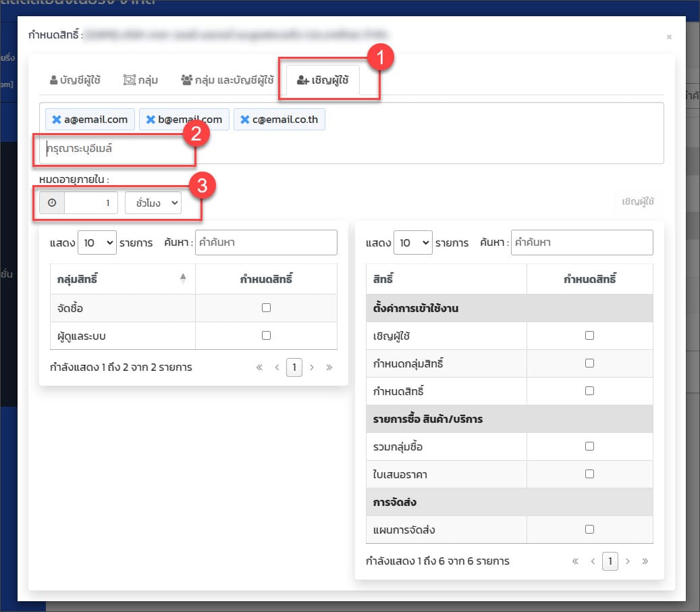The image size is (700, 612).
Task: Close the กำหนดสิทธิ์ dialog
Action: pyautogui.click(x=669, y=37)
